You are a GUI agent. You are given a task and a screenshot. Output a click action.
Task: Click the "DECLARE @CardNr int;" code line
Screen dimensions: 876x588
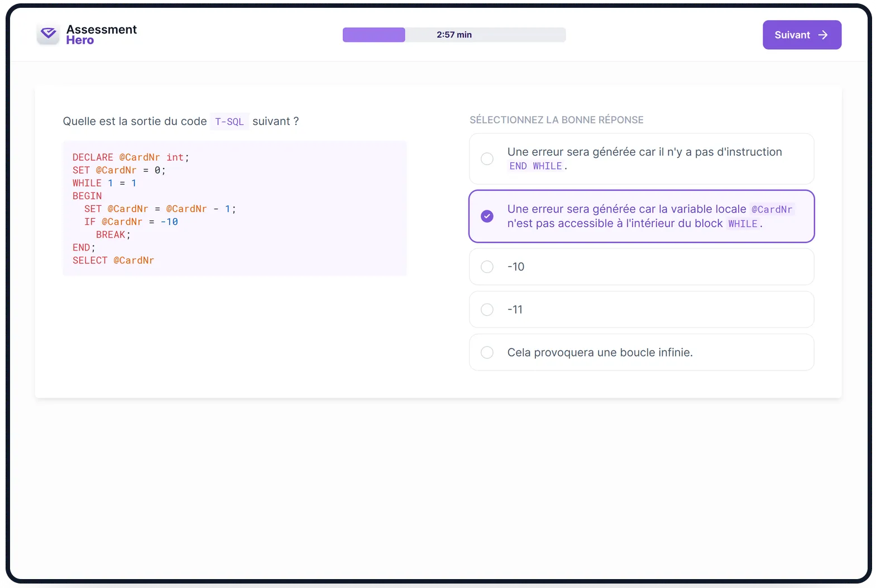[x=131, y=157]
